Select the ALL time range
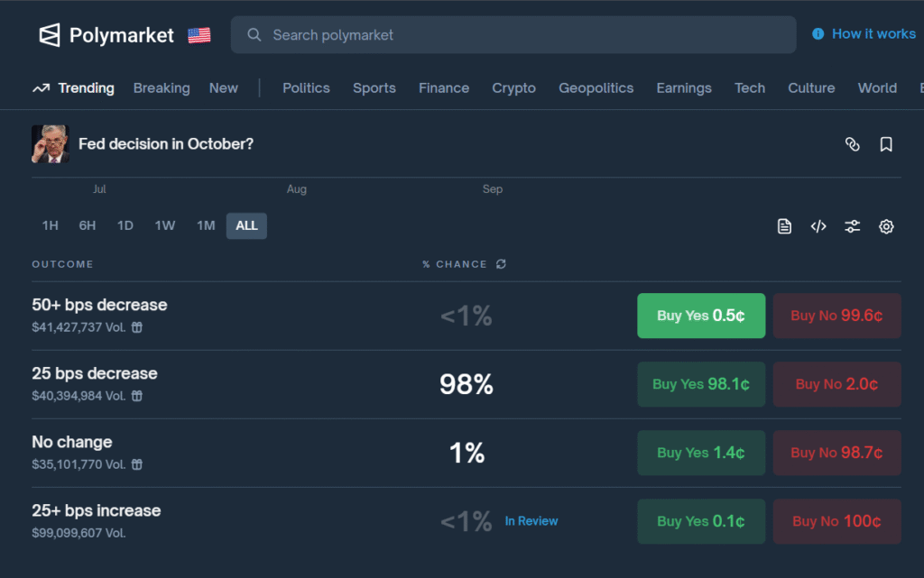Viewport: 924px width, 578px height. [246, 225]
